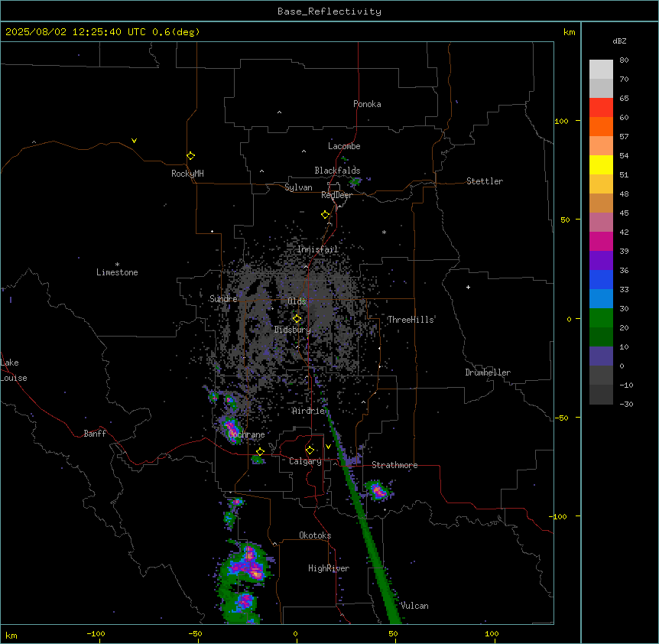Image resolution: width=659 pixels, height=644 pixels.
Task: Click the Cochrane label
Action: [246, 434]
